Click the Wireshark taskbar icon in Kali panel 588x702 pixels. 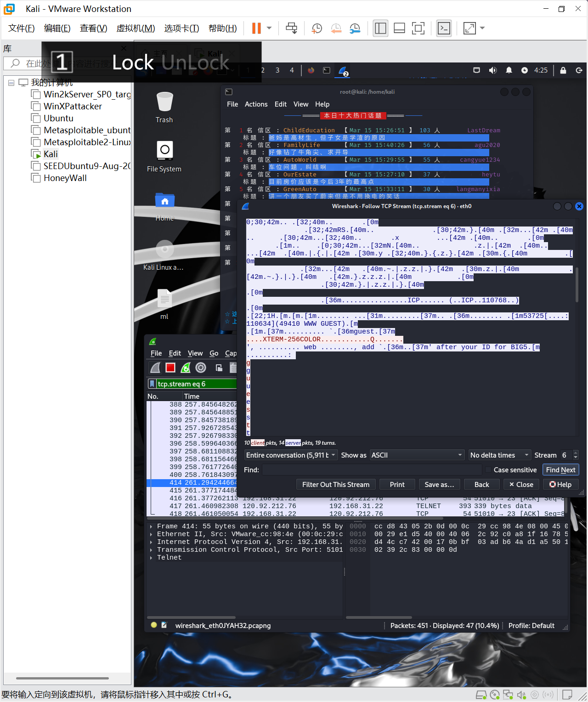[x=343, y=71]
